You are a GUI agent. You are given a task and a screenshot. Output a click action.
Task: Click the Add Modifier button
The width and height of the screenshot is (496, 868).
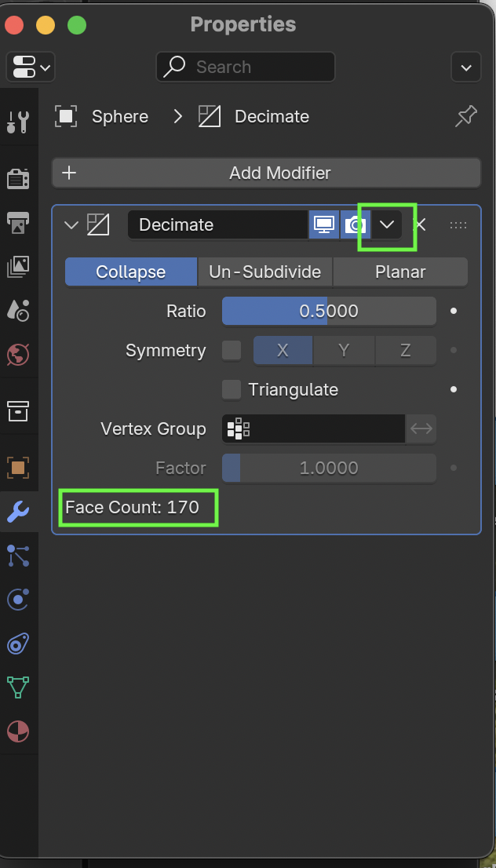(266, 173)
